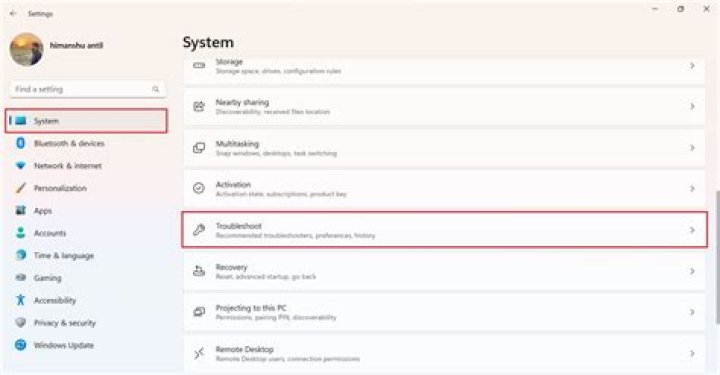The image size is (720, 375).
Task: Click the Recovery icon
Action: pyautogui.click(x=199, y=271)
